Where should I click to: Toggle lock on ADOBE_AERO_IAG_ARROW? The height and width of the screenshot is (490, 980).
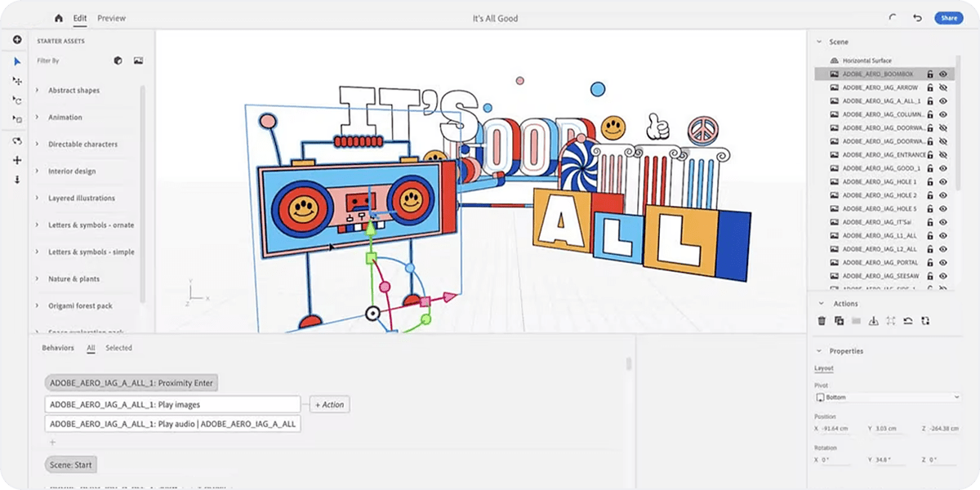[930, 87]
